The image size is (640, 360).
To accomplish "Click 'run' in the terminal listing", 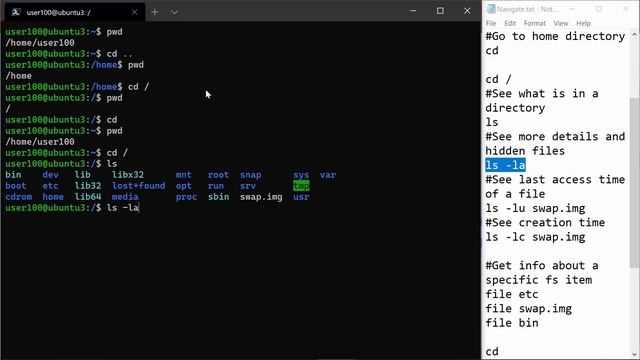I will (x=216, y=186).
